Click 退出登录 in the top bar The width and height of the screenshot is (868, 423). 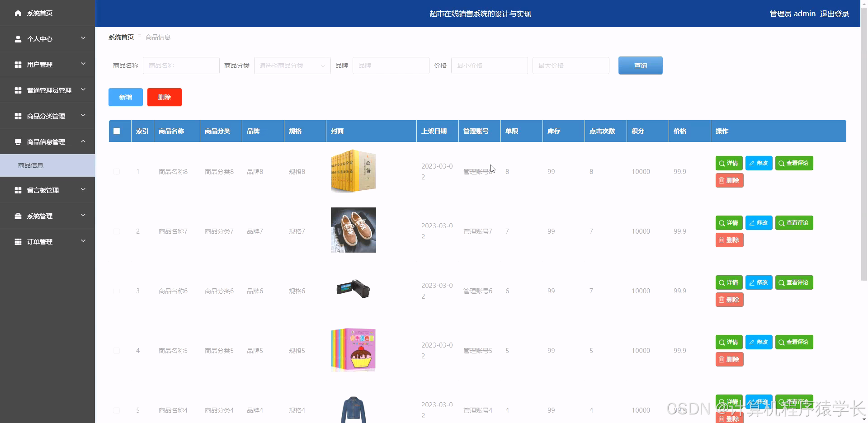[x=834, y=14]
